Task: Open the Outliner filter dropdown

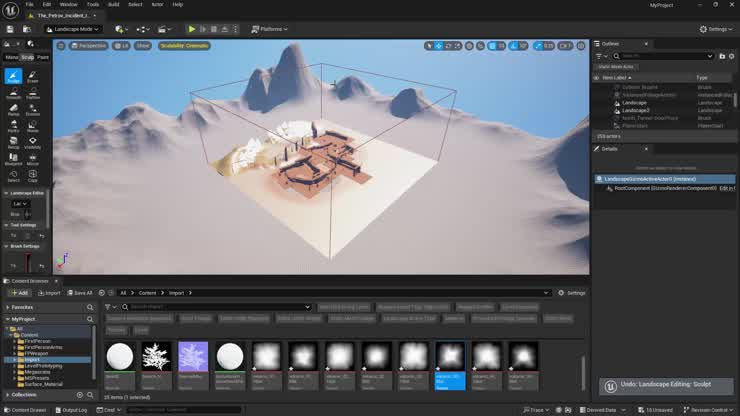Action: pyautogui.click(x=601, y=56)
